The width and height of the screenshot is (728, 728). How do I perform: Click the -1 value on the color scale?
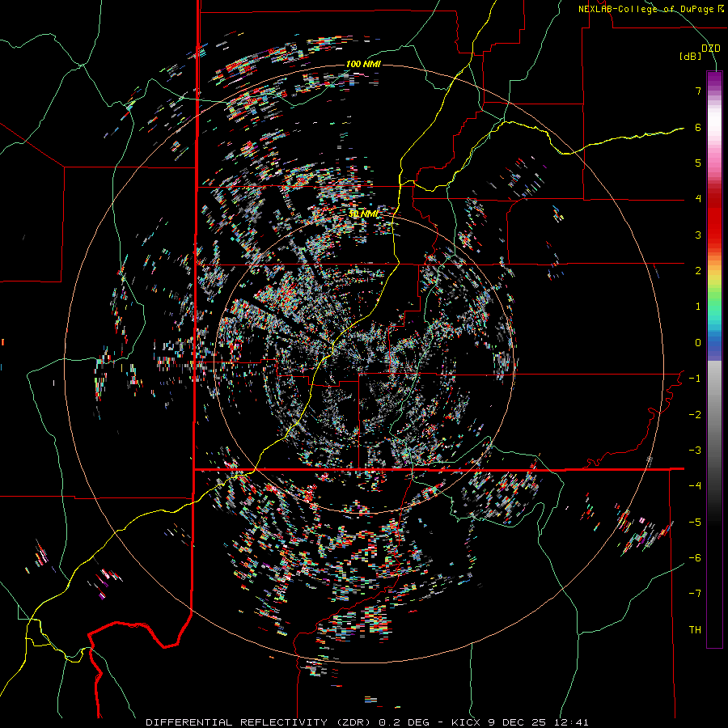point(695,379)
